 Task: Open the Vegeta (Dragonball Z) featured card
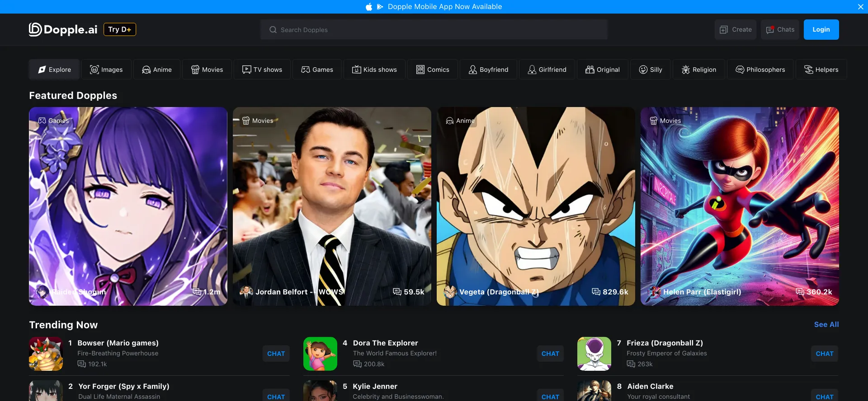click(535, 206)
